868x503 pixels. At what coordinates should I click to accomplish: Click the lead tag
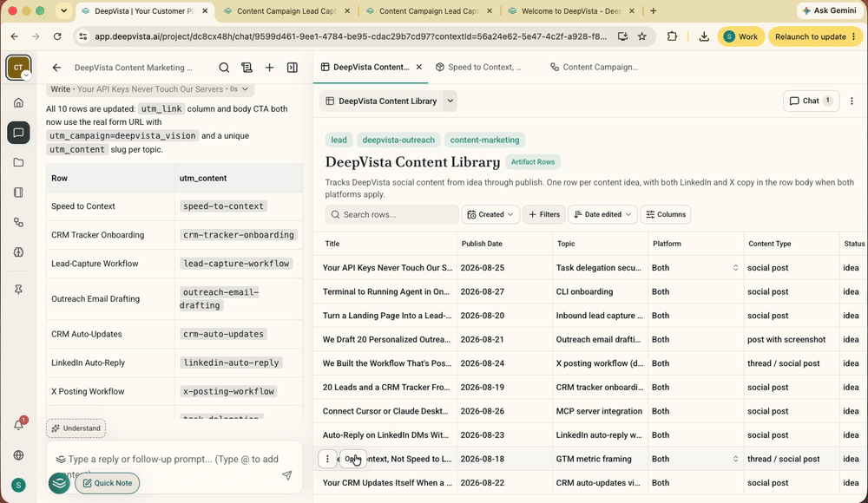point(339,140)
